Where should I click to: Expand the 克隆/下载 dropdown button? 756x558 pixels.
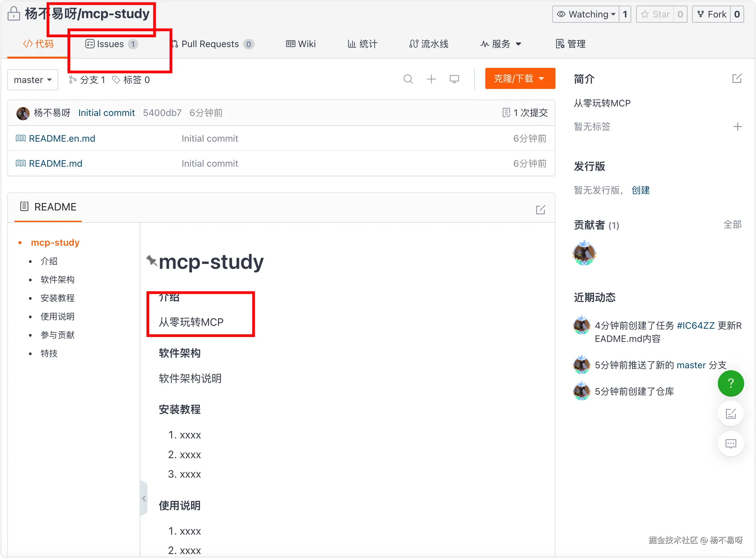click(520, 79)
